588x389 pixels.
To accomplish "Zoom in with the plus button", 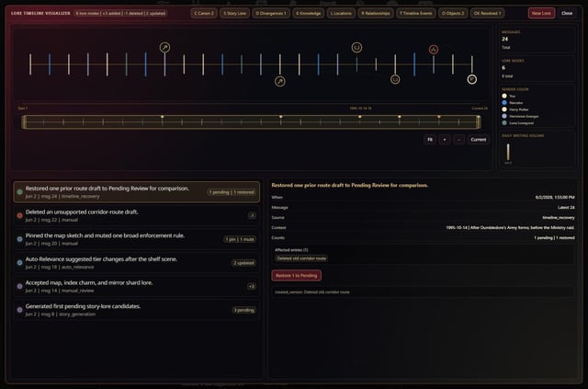I will (445, 139).
